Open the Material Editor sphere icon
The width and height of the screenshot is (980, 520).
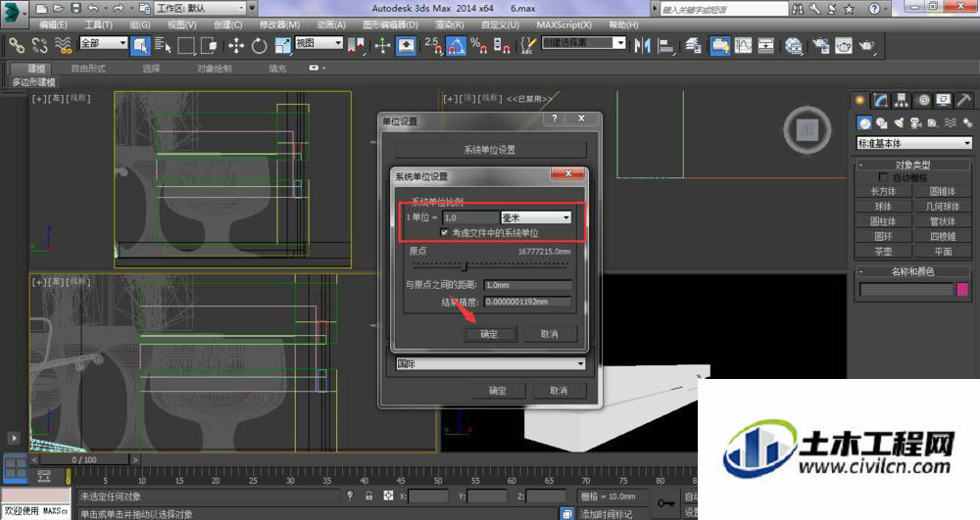[x=794, y=46]
